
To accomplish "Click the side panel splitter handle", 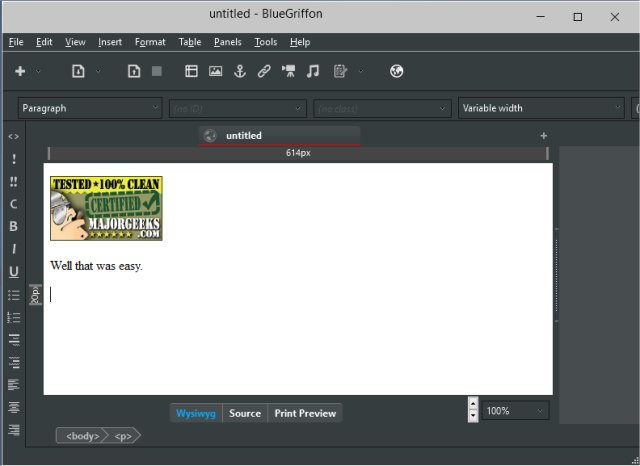I will click(556, 275).
